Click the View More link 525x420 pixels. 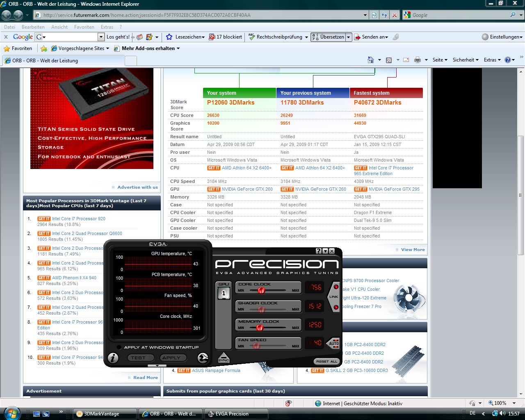413,249
